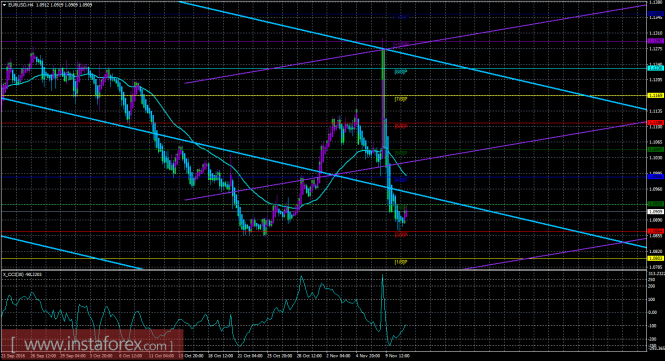Image resolution: width=665 pixels, height=361 pixels.
Task: Click the yellow 1.1169 price tag
Action: point(655,96)
